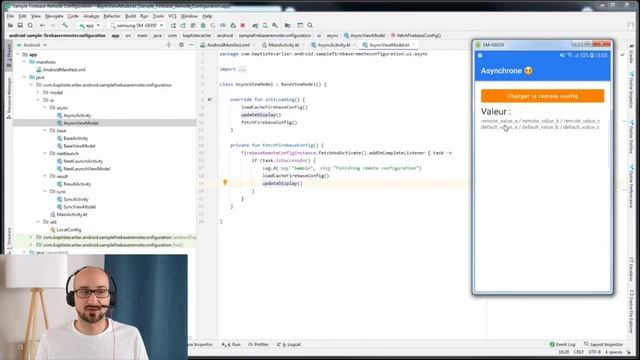640x360 pixels.
Task: Navigate forward with the right arrow icon
Action: coord(52,25)
